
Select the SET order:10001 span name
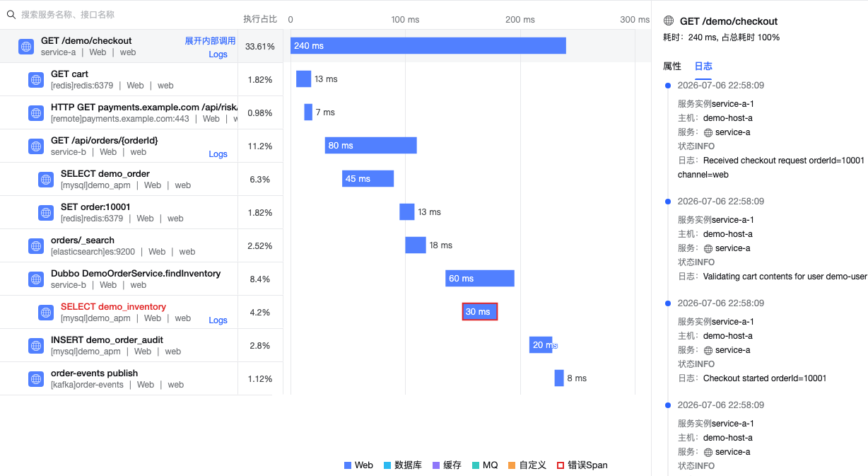click(x=95, y=207)
